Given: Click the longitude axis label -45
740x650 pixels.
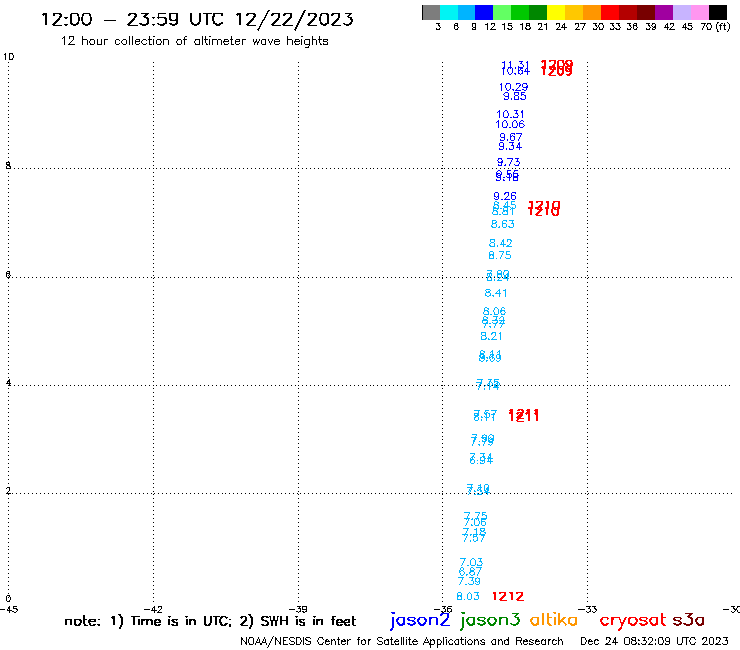Looking at the screenshot, I should [x=8, y=609].
